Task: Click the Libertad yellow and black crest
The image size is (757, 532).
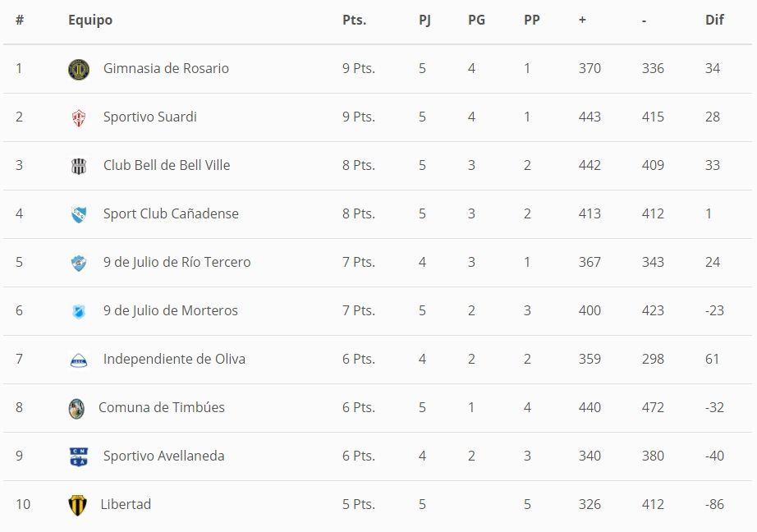Action: click(x=77, y=505)
